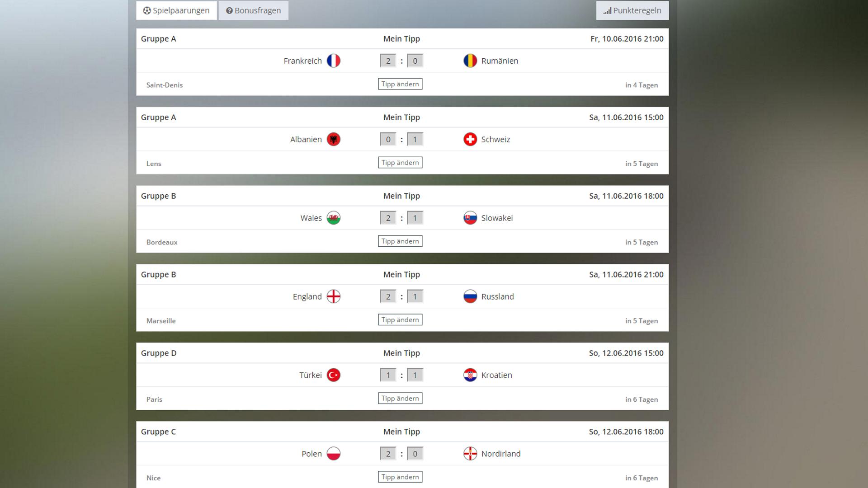Edit tip for Türkei vs Kroatien
The image size is (868, 488).
point(400,399)
